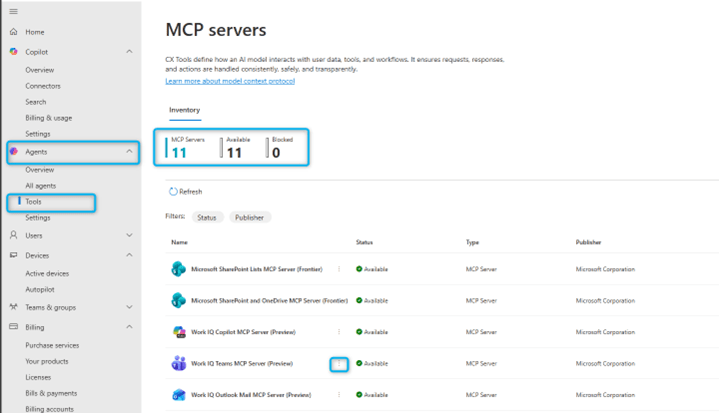Click the Work IQ Copilot server icon
This screenshot has width=719, height=413.
178,332
